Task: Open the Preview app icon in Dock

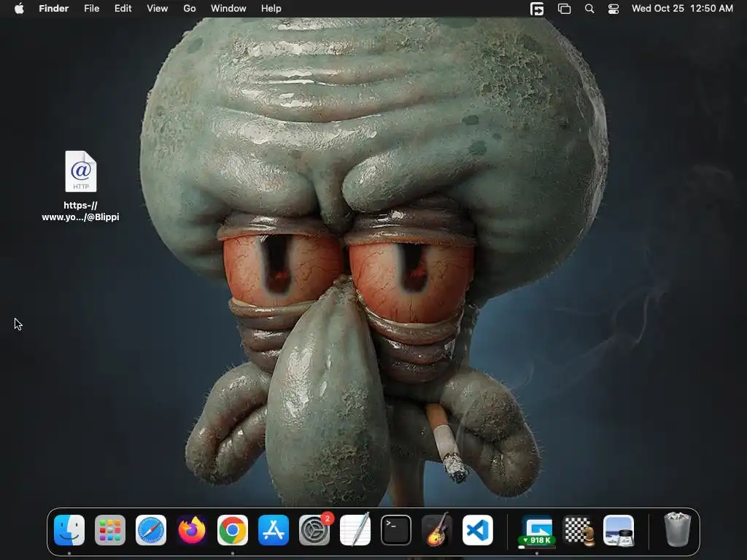Action: 619,530
